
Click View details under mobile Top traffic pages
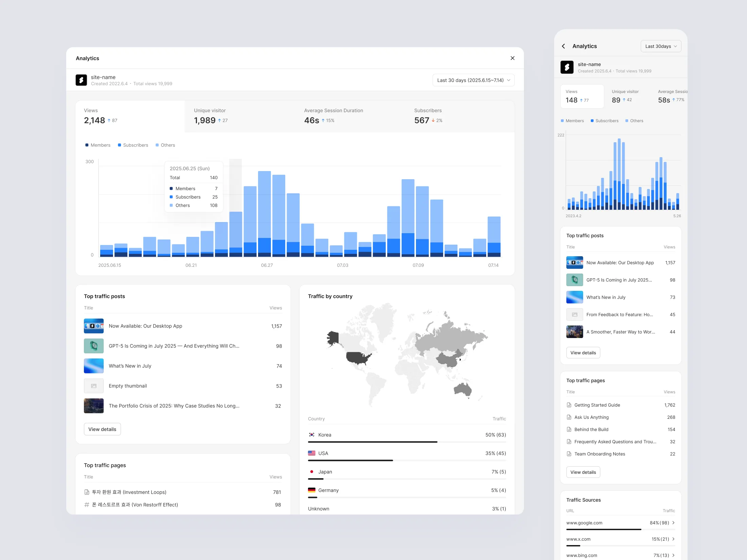pos(583,472)
